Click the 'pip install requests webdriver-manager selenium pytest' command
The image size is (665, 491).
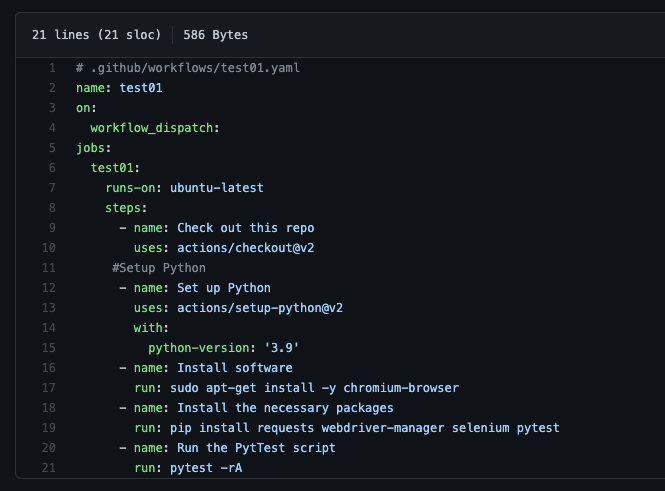pos(365,428)
